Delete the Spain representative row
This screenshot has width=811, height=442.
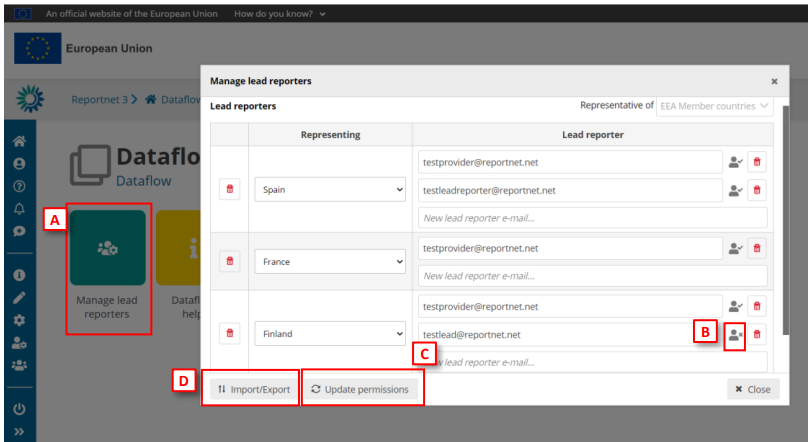(230, 189)
